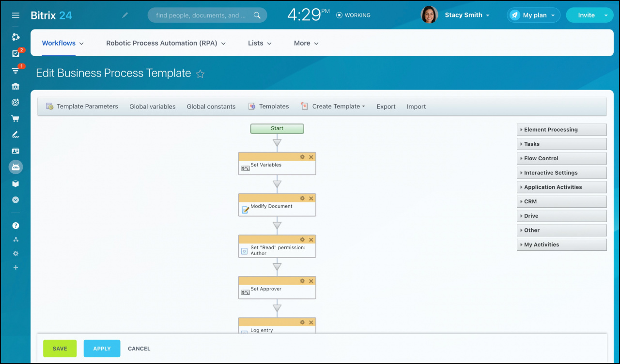Click the 4:29 PM clock
Screen dimensions: 620x364
tap(308, 15)
